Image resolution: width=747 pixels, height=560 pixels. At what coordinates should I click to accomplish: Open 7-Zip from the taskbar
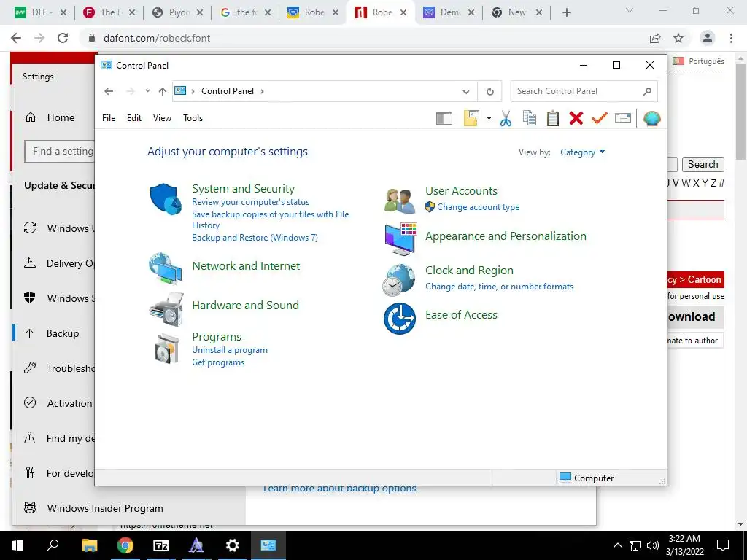(x=161, y=545)
